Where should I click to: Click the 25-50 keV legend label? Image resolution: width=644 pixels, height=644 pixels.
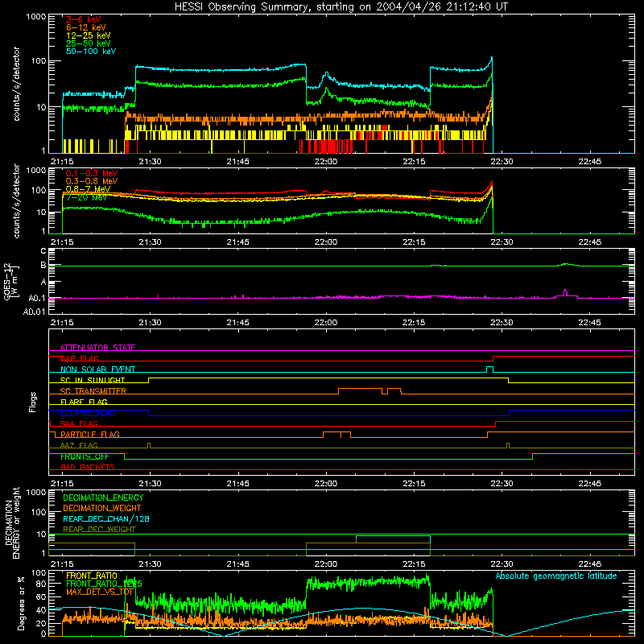coord(89,43)
